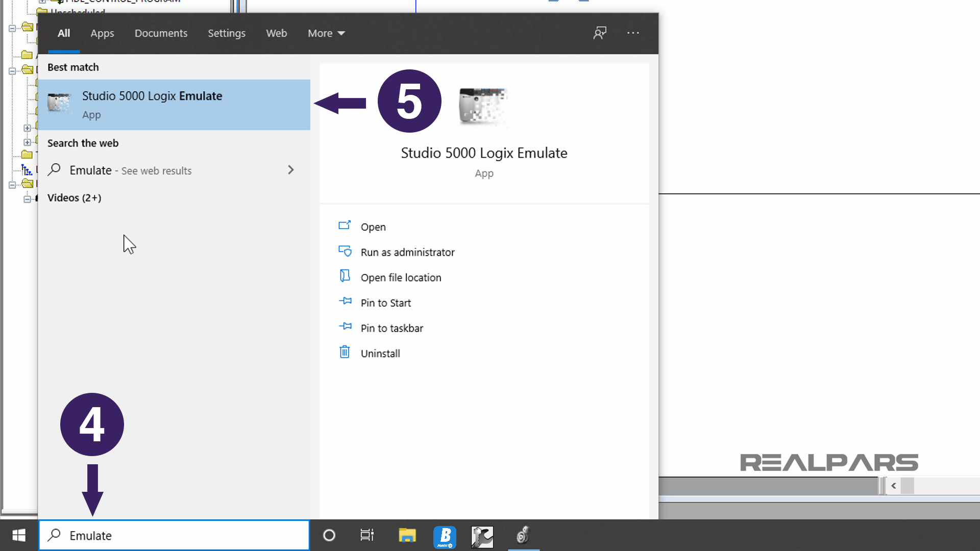Open File Explorer from the taskbar

pyautogui.click(x=407, y=535)
